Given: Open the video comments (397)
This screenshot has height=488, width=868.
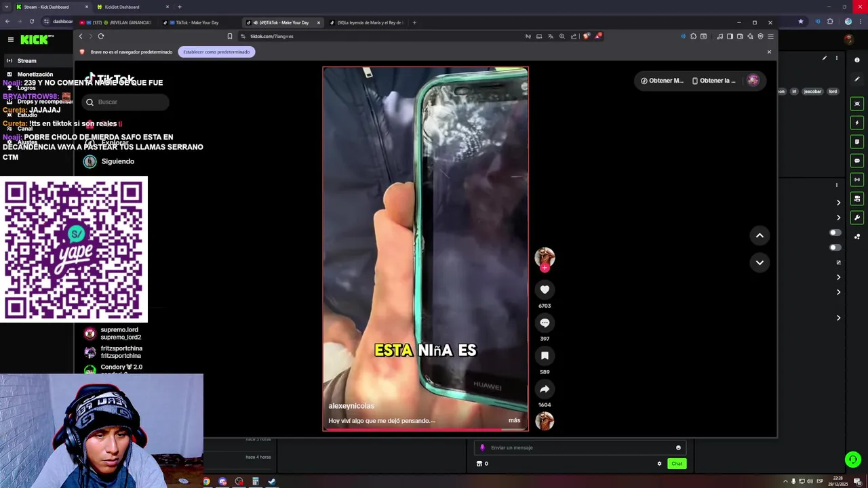Looking at the screenshot, I should click(545, 323).
